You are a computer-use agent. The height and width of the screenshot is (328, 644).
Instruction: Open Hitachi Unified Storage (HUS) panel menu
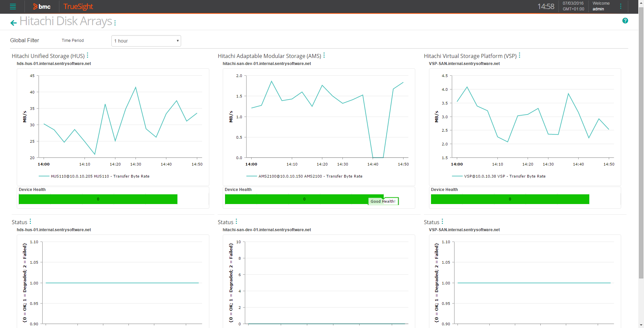(88, 55)
